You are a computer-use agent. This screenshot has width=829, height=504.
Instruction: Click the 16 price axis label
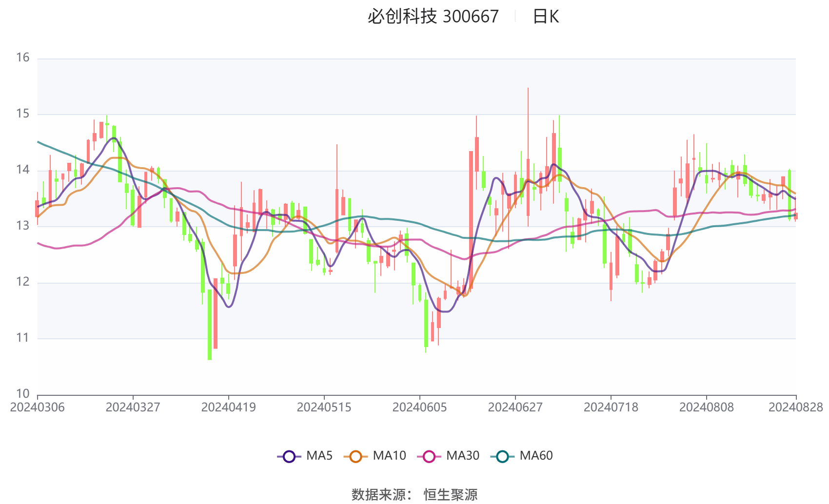[x=23, y=58]
